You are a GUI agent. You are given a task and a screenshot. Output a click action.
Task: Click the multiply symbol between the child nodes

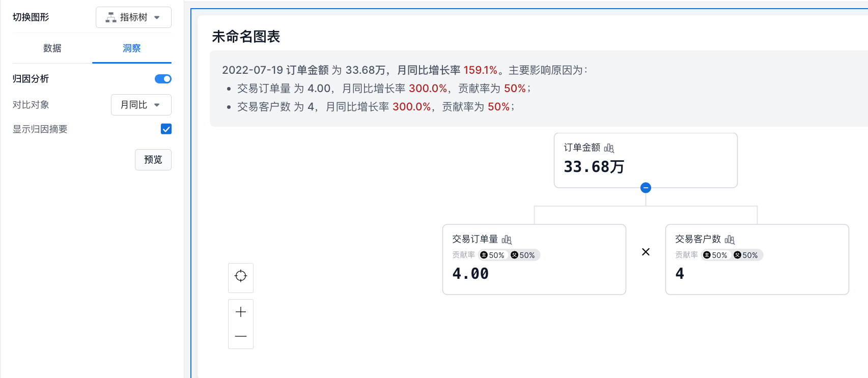[646, 252]
